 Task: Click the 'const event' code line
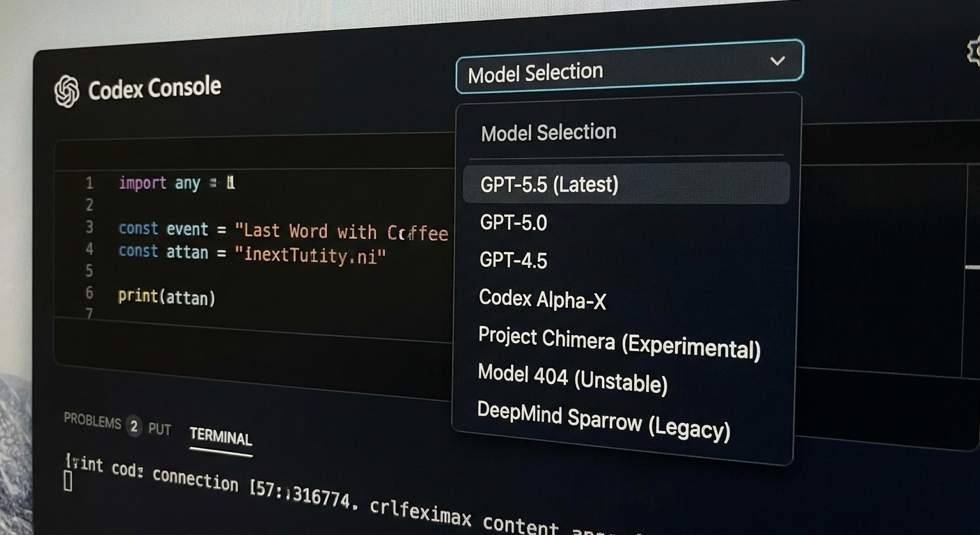(x=283, y=231)
